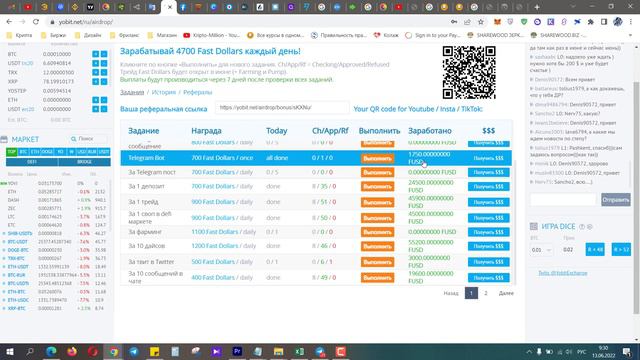Click the Market search field
The image size is (640, 360).
[89, 139]
